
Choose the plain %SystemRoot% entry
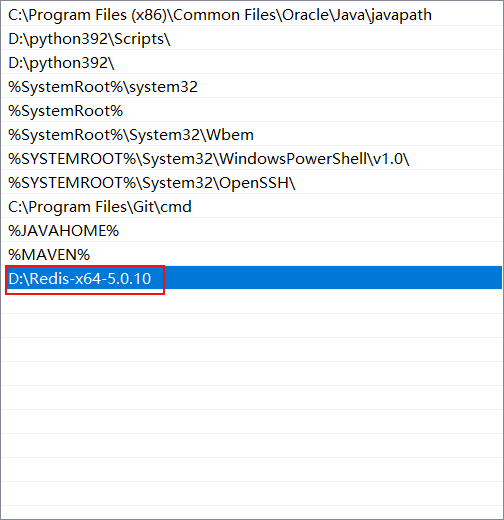click(x=252, y=111)
